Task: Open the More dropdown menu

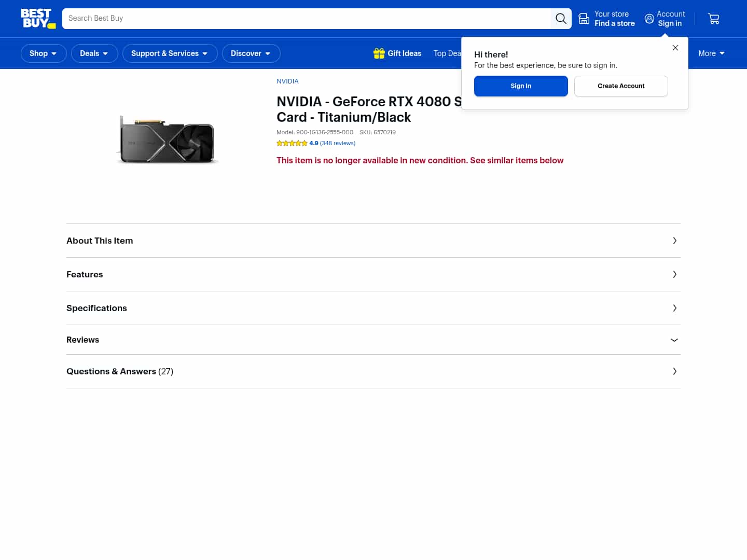Action: (712, 53)
